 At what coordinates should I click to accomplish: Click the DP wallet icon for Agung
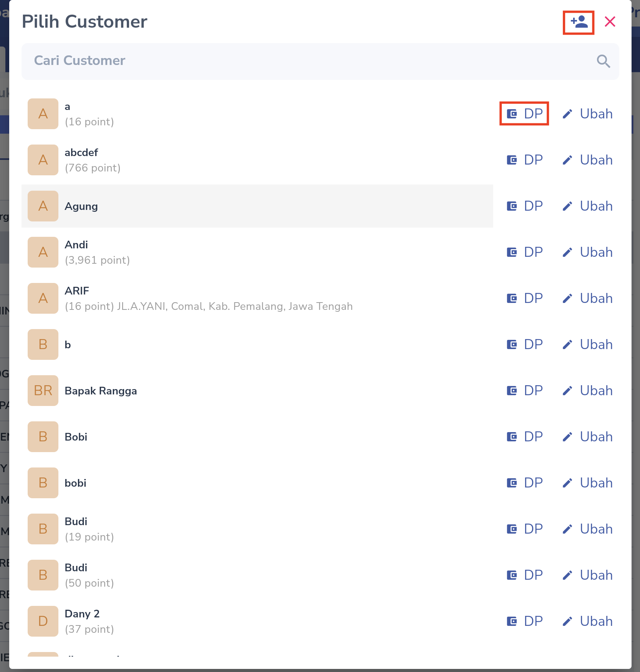512,206
